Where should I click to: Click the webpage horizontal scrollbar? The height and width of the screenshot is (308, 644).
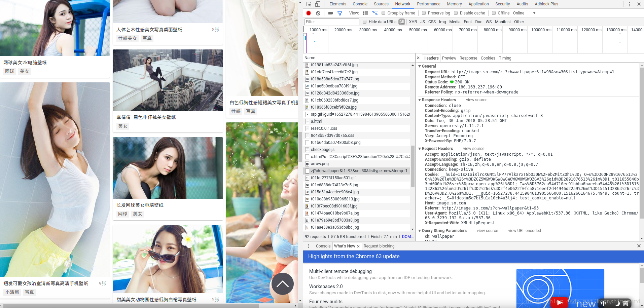[x=131, y=306]
